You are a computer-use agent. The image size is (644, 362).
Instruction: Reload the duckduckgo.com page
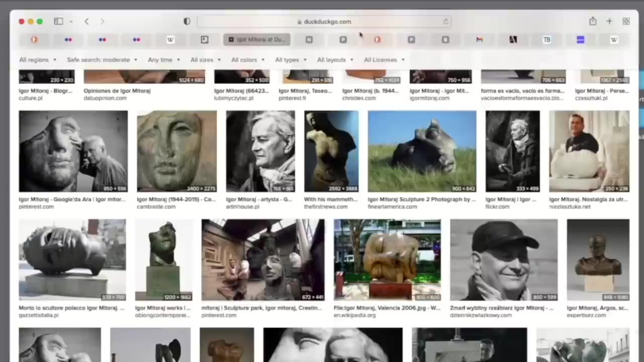[x=445, y=22]
